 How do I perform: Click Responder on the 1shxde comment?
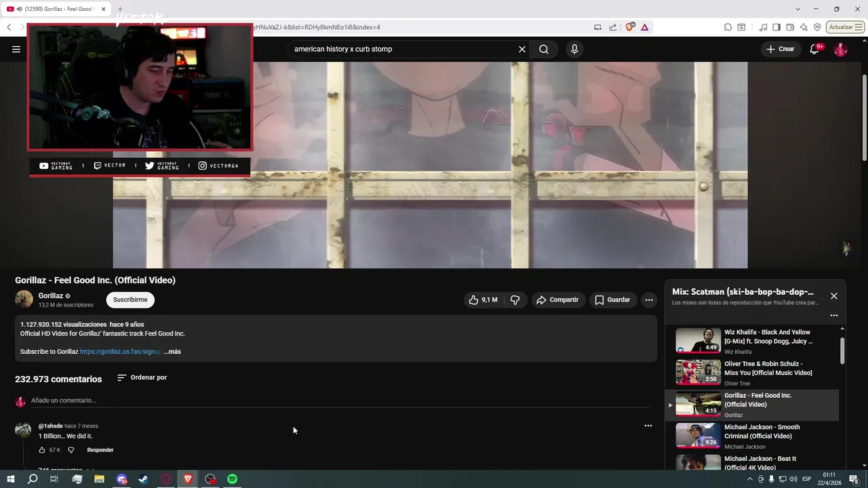coord(100,450)
